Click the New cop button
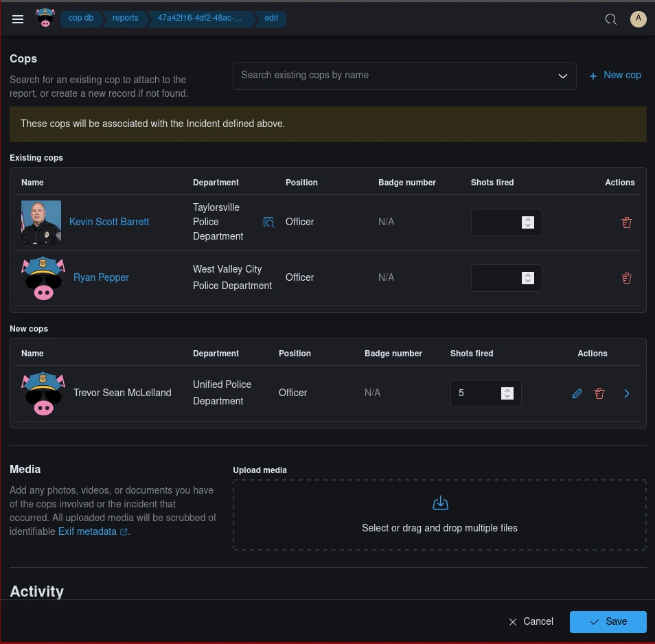This screenshot has height=644, width=655. 615,76
